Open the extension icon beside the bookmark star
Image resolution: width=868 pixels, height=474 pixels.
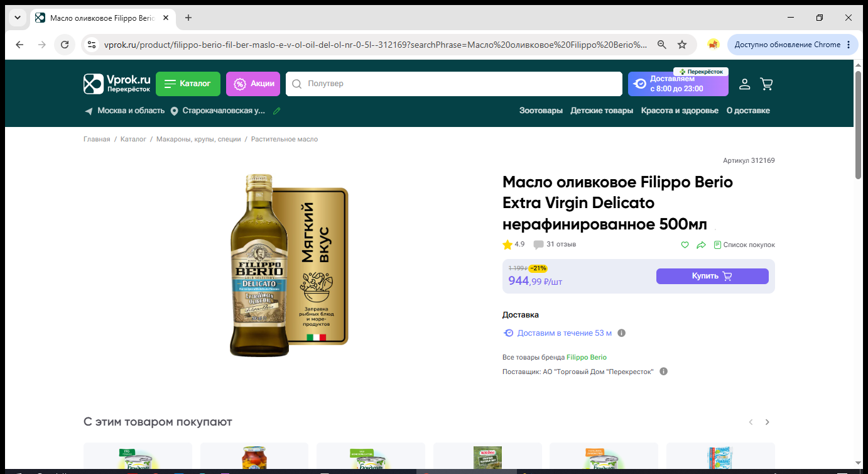(x=713, y=45)
